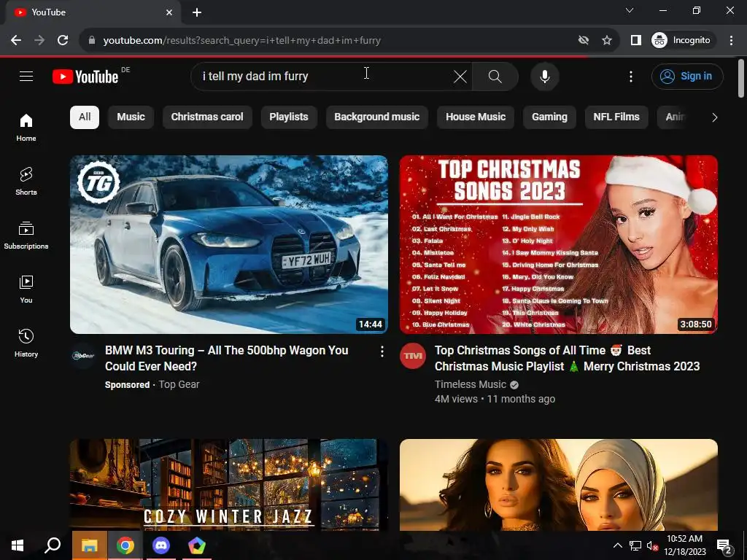Clear the search query with the X

coord(460,77)
